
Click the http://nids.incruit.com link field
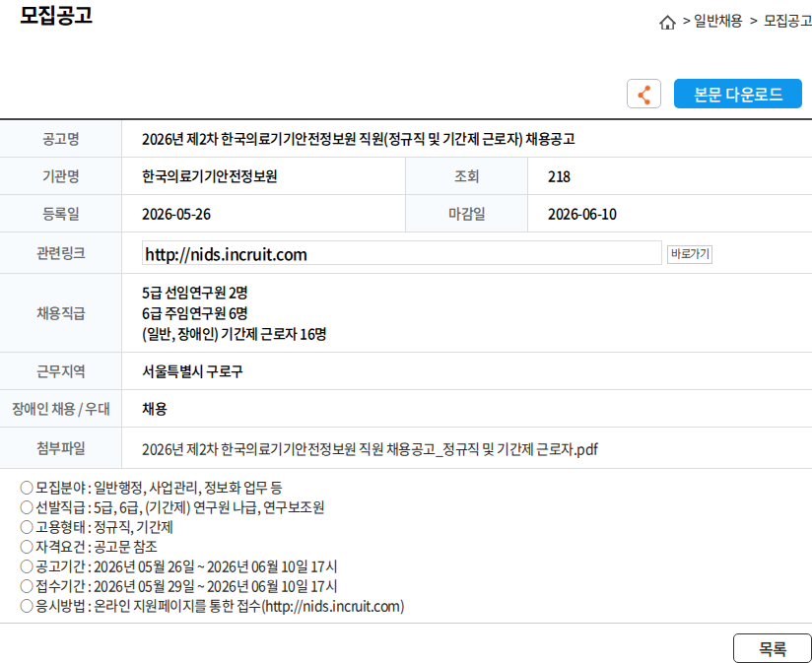[x=401, y=253]
